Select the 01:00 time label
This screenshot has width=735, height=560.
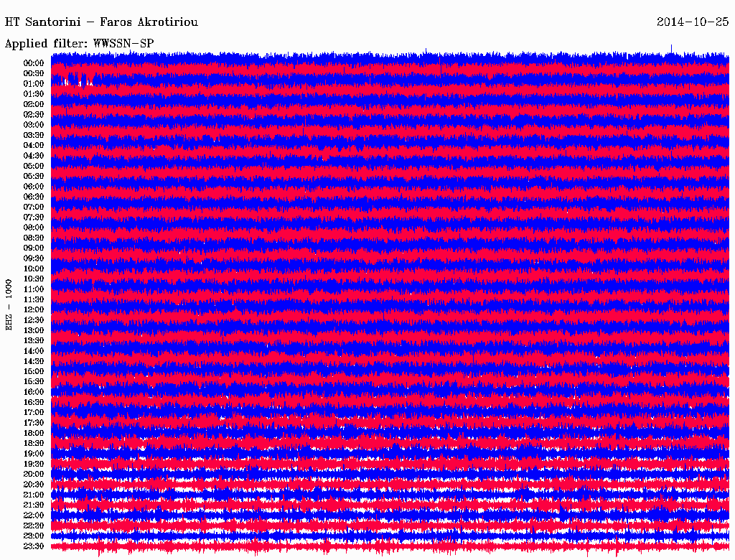click(34, 84)
